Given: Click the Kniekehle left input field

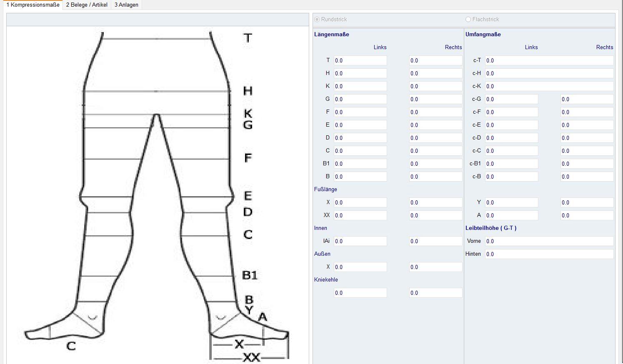Looking at the screenshot, I should [x=360, y=293].
